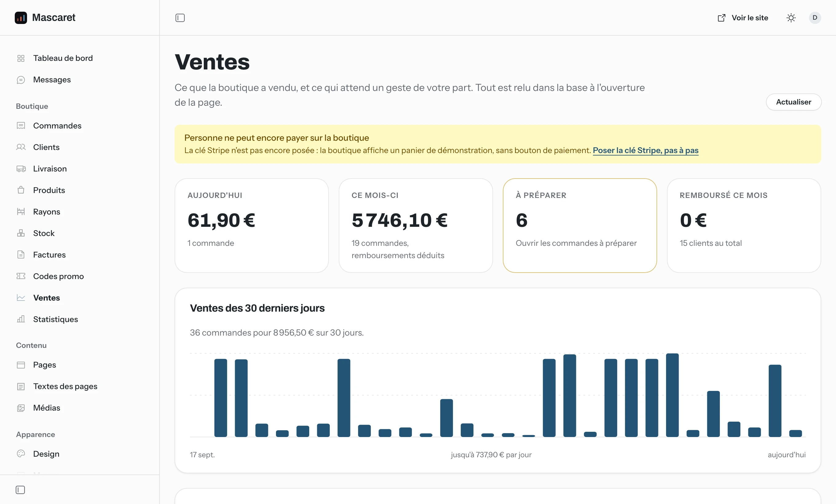Select the Ce mois-ci 5 746,10 € card
The height and width of the screenshot is (504, 836).
[x=416, y=226]
